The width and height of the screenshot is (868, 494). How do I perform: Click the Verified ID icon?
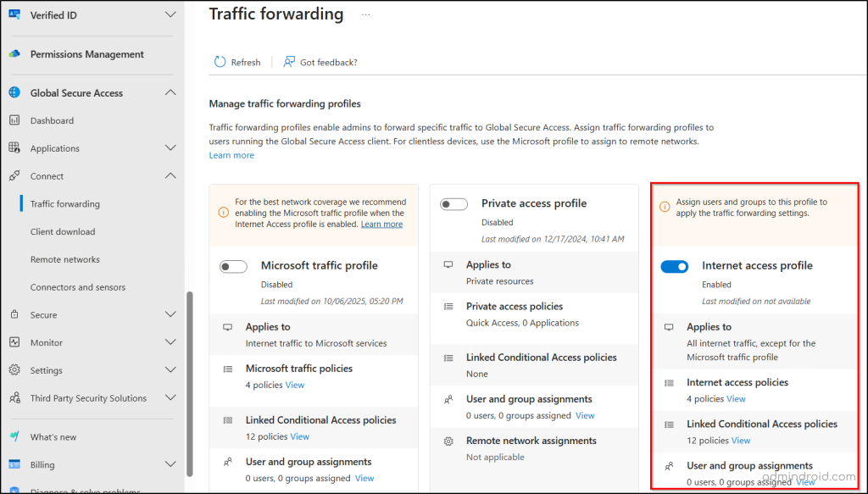tap(14, 14)
